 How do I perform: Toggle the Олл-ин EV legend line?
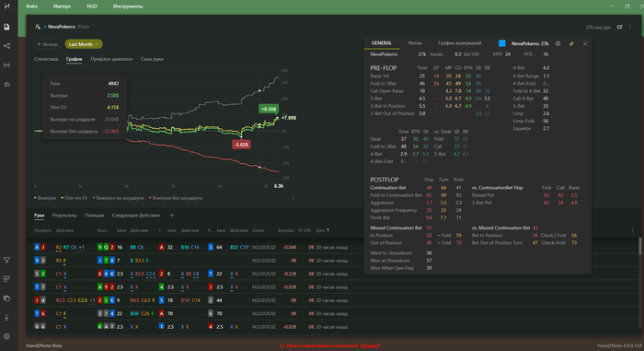(75, 198)
